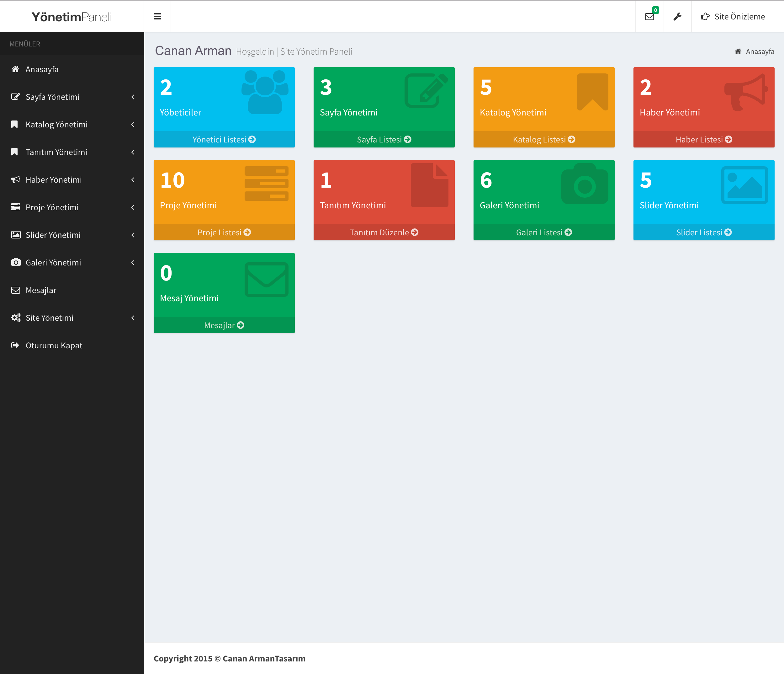
Task: Click the image icon beside Slider Yönetimi in sidebar
Action: [x=16, y=235]
